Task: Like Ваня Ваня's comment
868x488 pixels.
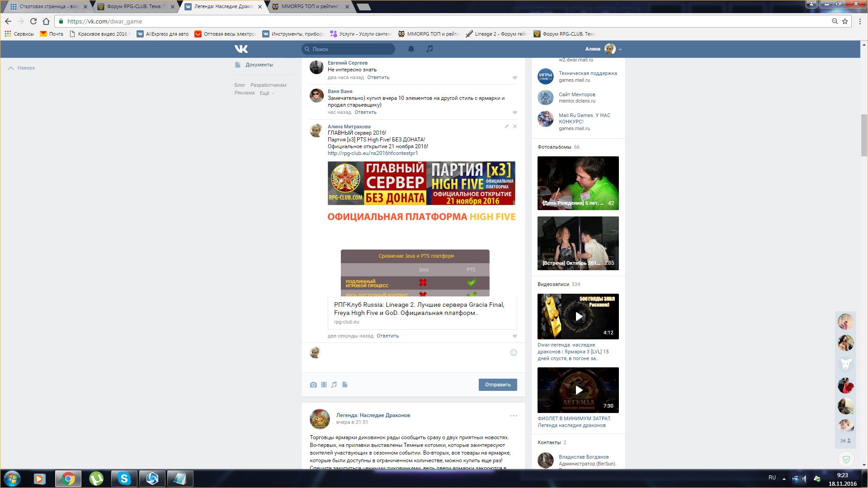Action: click(514, 113)
